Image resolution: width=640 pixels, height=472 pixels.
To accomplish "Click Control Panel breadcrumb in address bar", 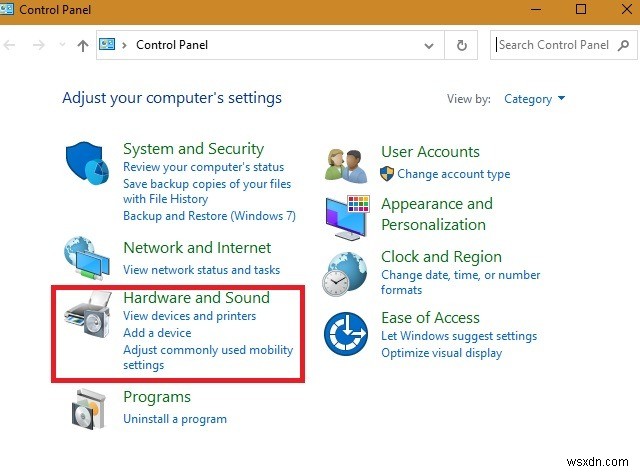I will (172, 45).
